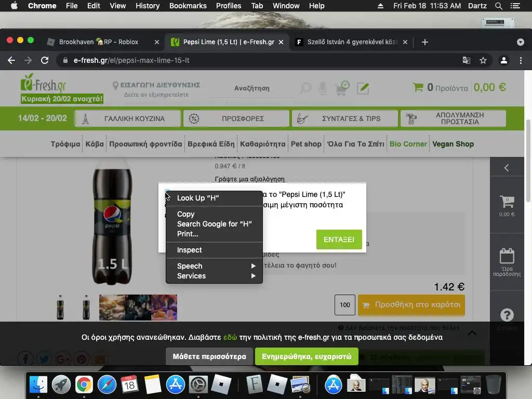The width and height of the screenshot is (532, 399).
Task: Open the delivery time calendar icon
Action: (x=507, y=262)
